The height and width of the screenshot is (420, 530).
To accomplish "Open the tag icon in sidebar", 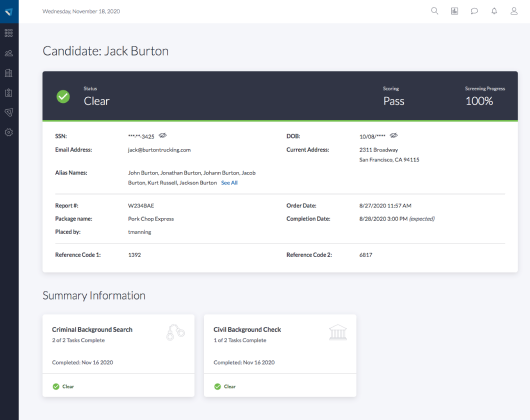I will 9,113.
